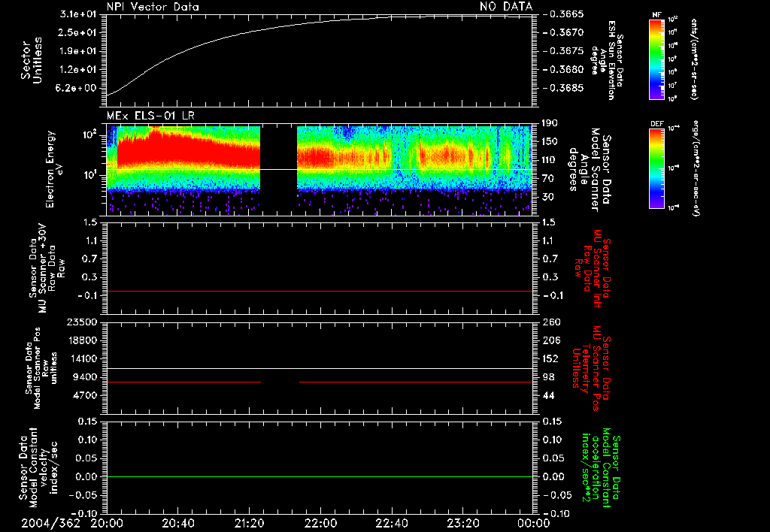Click the red 'MU Scanner Int Raw Data' label
Screen dimensions: 770x532
[x=593, y=268]
